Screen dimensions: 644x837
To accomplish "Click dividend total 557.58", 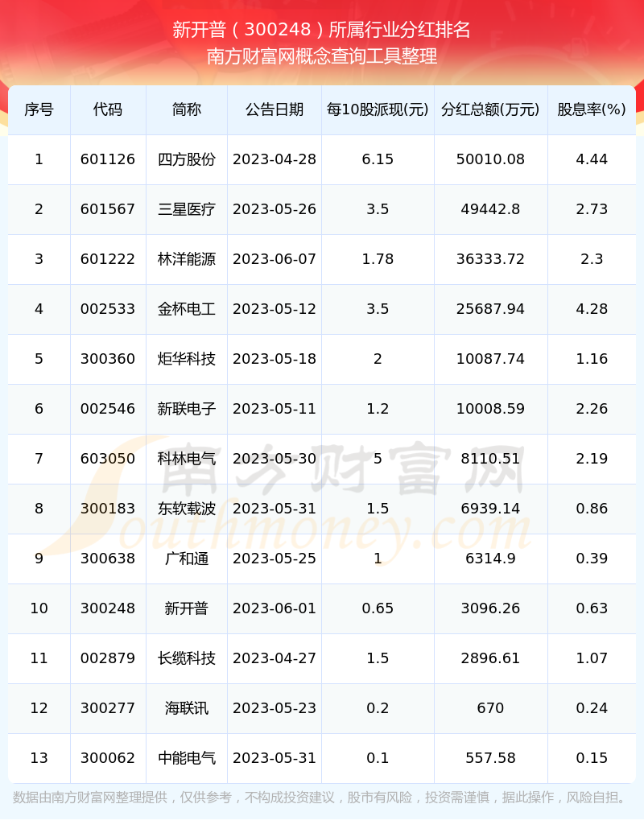I will click(490, 758).
